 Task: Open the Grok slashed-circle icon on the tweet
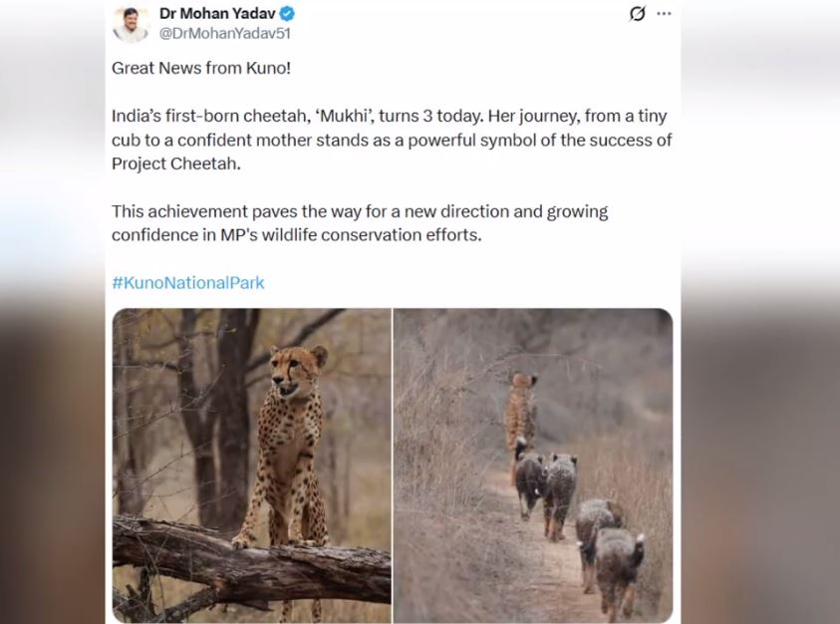click(638, 14)
